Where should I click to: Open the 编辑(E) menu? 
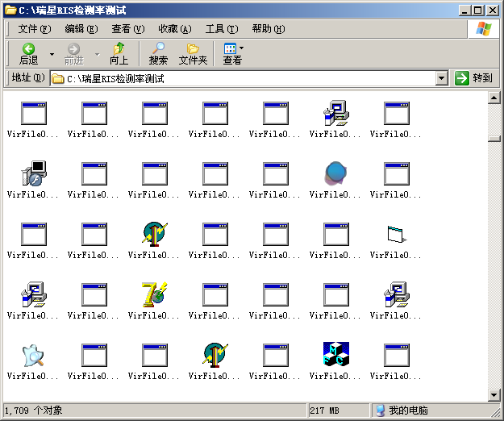click(x=81, y=29)
